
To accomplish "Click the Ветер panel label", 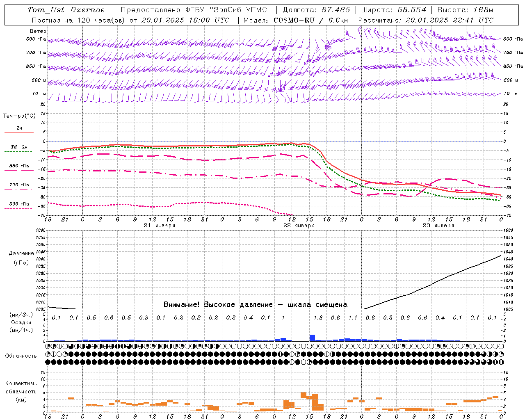I will pos(38,31).
